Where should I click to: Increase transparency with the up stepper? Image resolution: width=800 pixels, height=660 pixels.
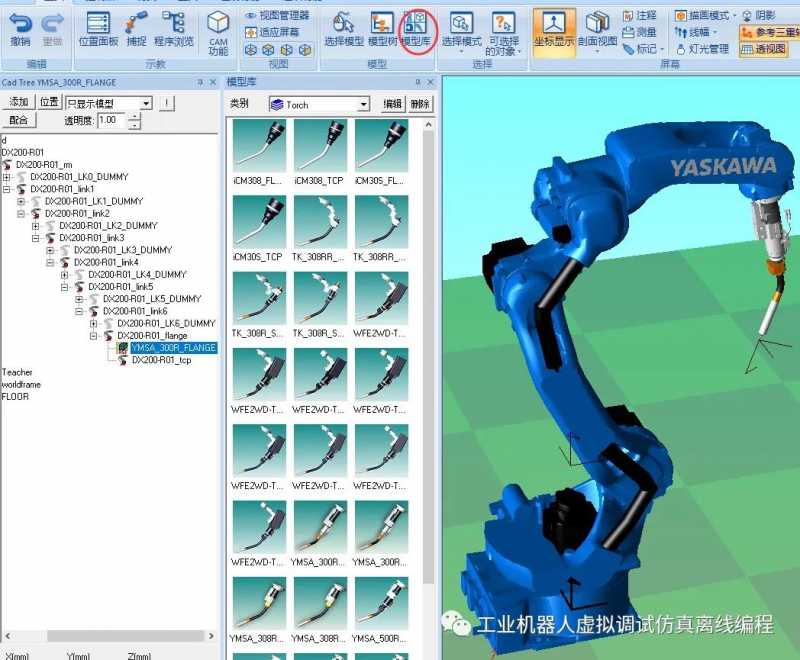point(134,117)
